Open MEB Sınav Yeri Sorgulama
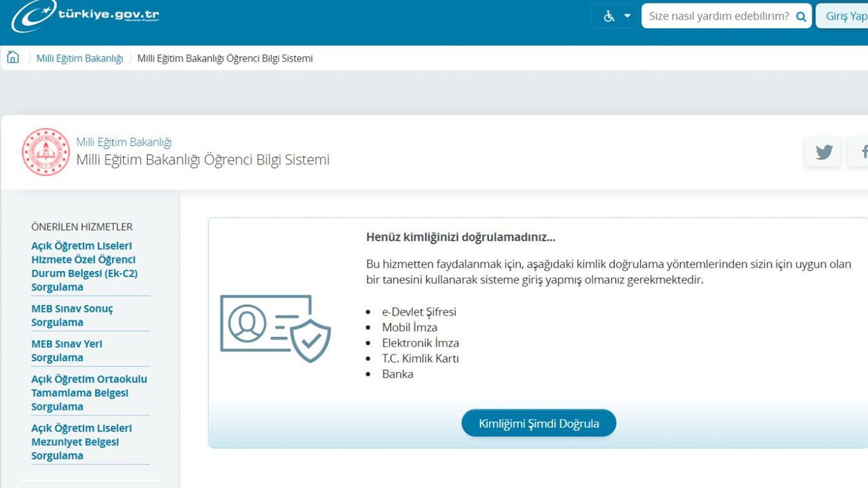 pyautogui.click(x=66, y=350)
